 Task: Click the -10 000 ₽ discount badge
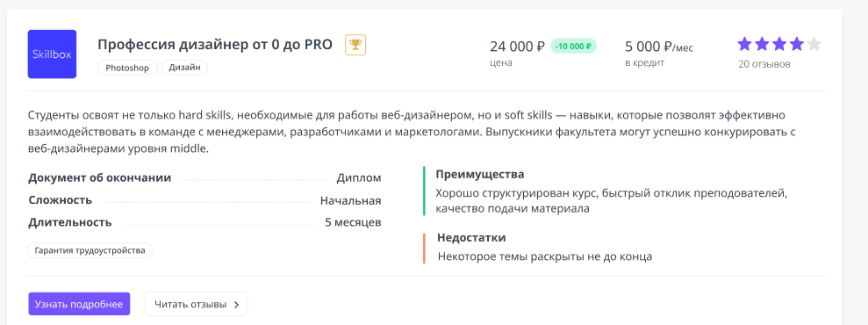pyautogui.click(x=573, y=46)
